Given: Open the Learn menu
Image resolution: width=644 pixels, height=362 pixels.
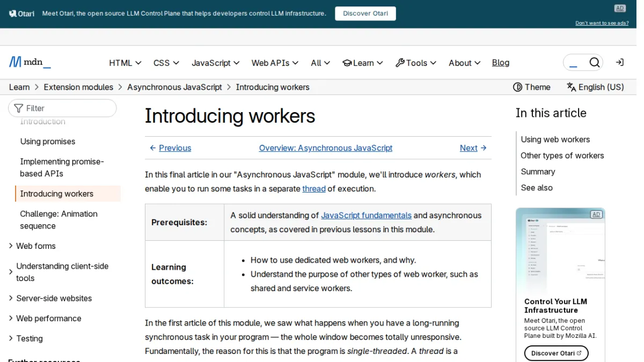Looking at the screenshot, I should pyautogui.click(x=363, y=63).
